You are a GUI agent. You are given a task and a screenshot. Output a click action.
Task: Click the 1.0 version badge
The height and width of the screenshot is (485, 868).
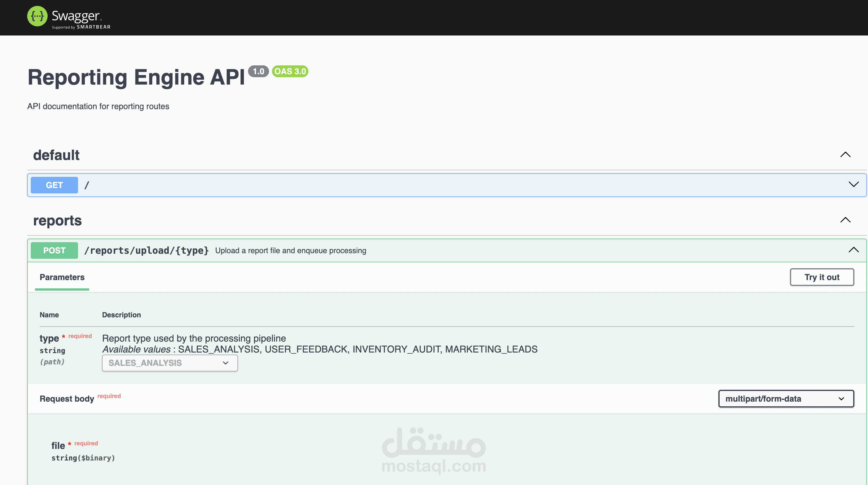coord(258,72)
